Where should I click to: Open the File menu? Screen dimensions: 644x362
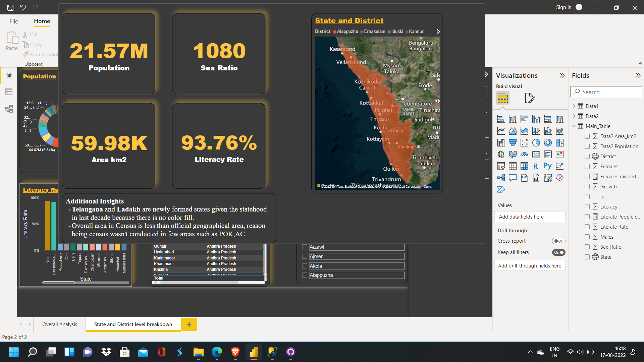14,21
